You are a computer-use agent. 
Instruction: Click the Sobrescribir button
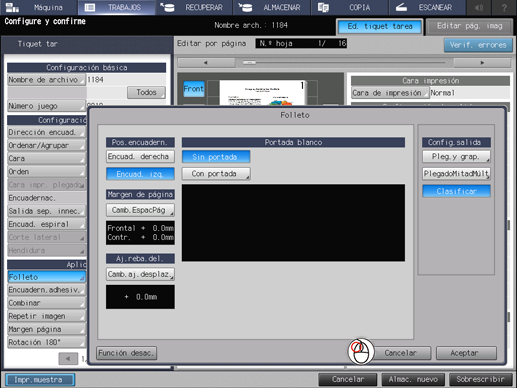(x=480, y=379)
